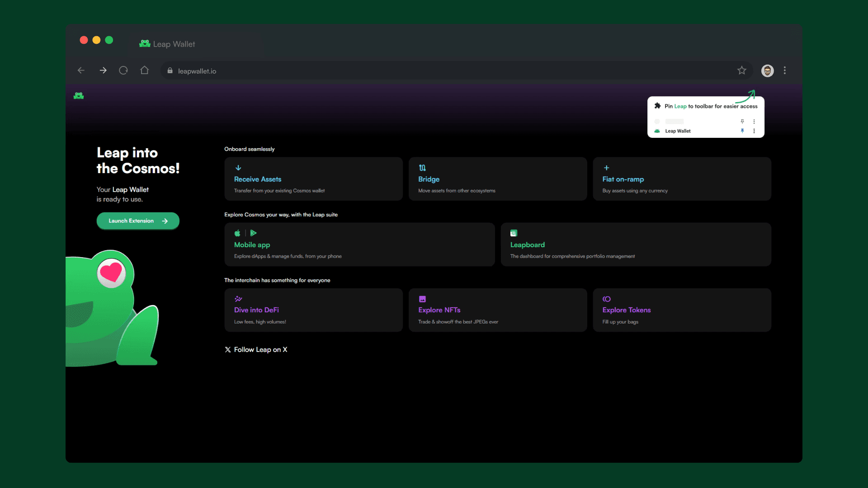Screen dimensions: 868x488
Task: Click "Fill up your bags" text
Action: pos(620,322)
